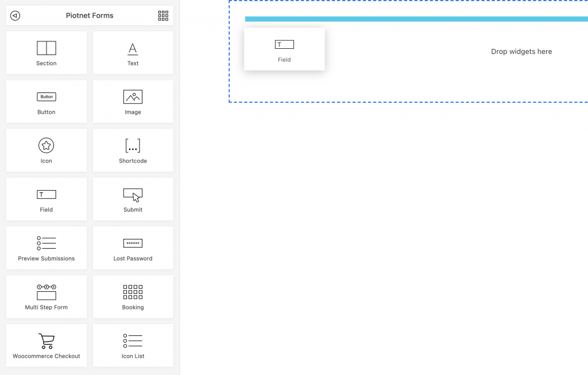Click the back arrow in the Piotnet Forms header

tap(15, 16)
